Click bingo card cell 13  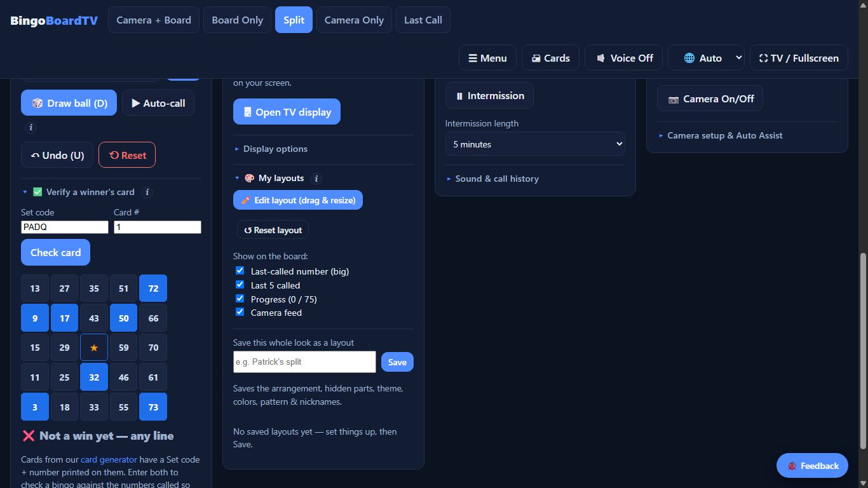35,288
